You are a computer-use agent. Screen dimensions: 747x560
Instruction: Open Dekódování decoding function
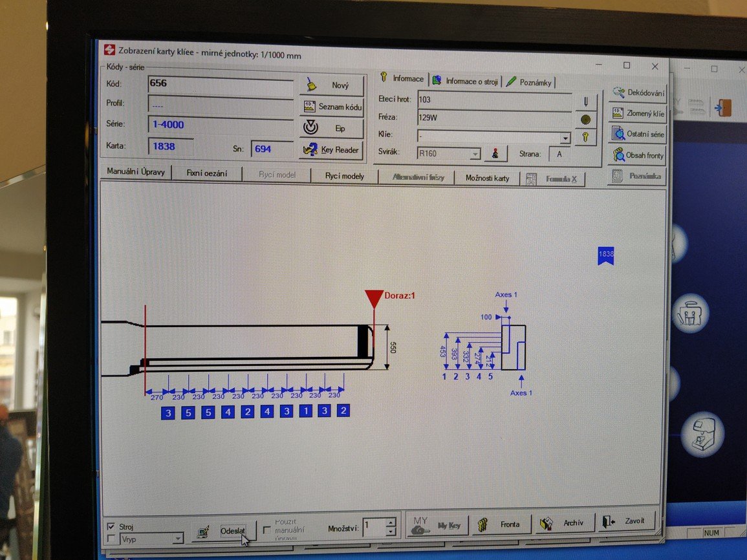638,93
